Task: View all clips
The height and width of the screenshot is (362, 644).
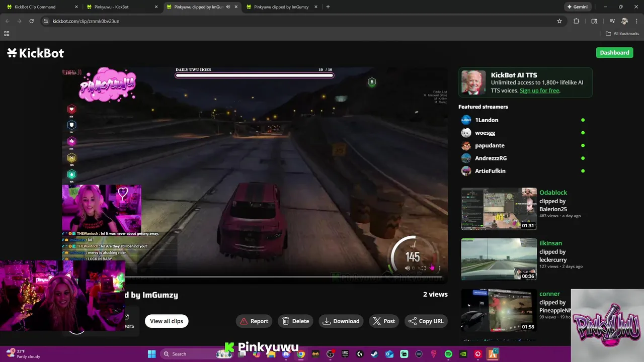Action: coord(167,321)
